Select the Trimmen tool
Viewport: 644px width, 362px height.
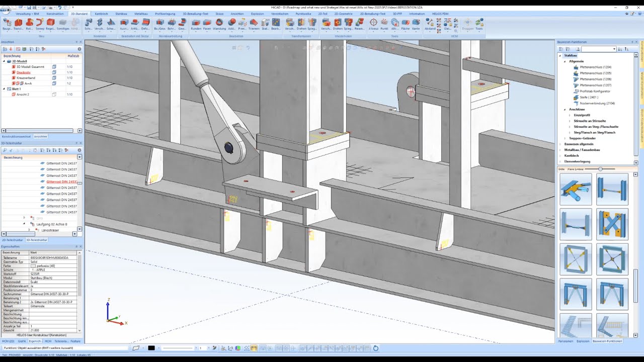[x=254, y=24]
